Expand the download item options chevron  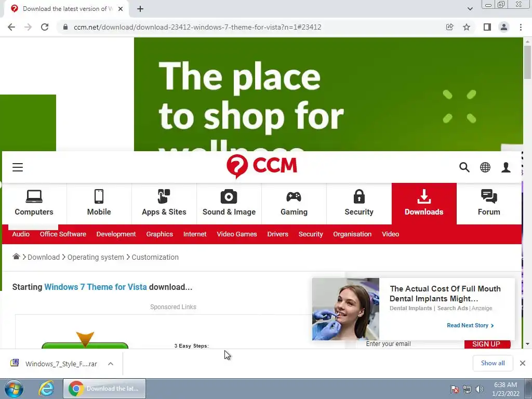[x=111, y=364]
